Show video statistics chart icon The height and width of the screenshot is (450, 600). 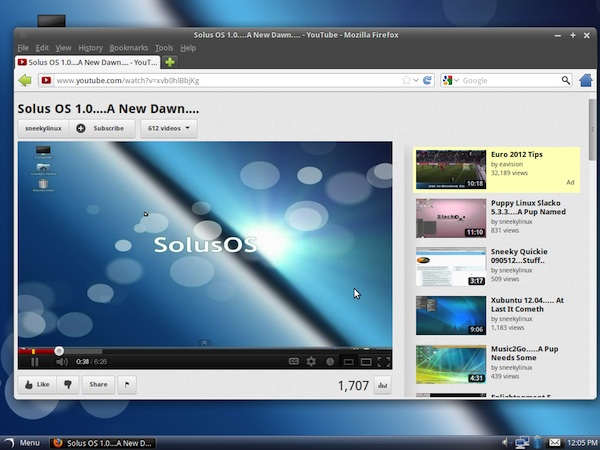tap(383, 385)
